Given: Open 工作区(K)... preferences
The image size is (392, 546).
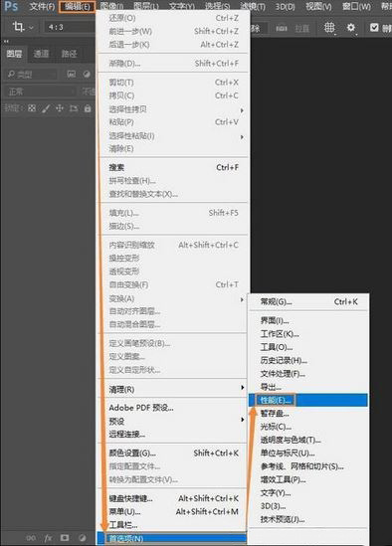Looking at the screenshot, I should pyautogui.click(x=308, y=333).
